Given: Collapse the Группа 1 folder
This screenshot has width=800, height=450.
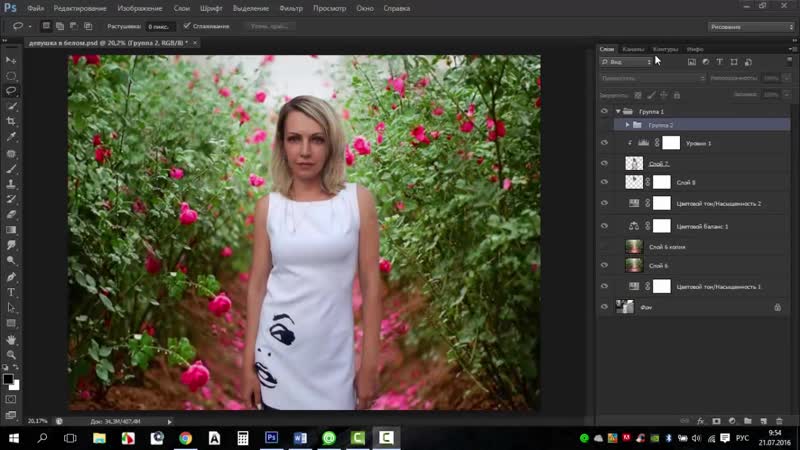Looking at the screenshot, I should [618, 112].
